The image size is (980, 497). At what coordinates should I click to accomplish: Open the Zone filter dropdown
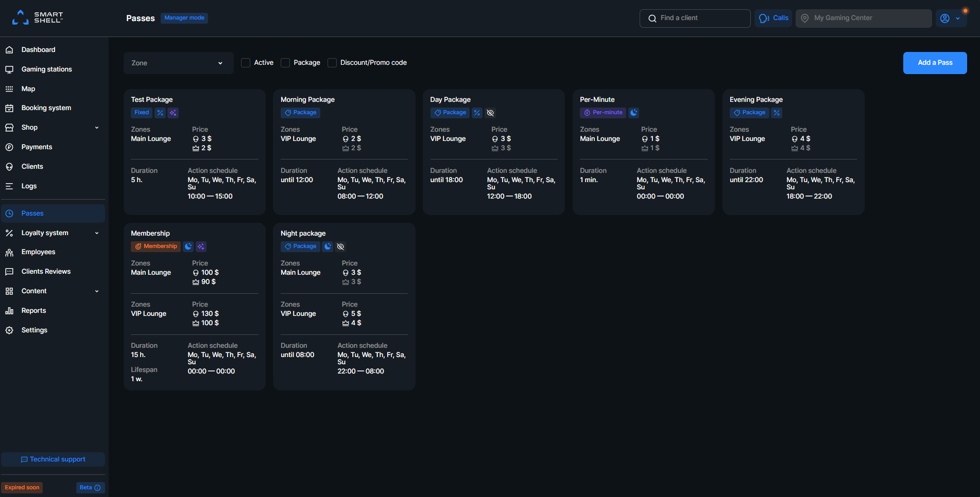coord(178,63)
